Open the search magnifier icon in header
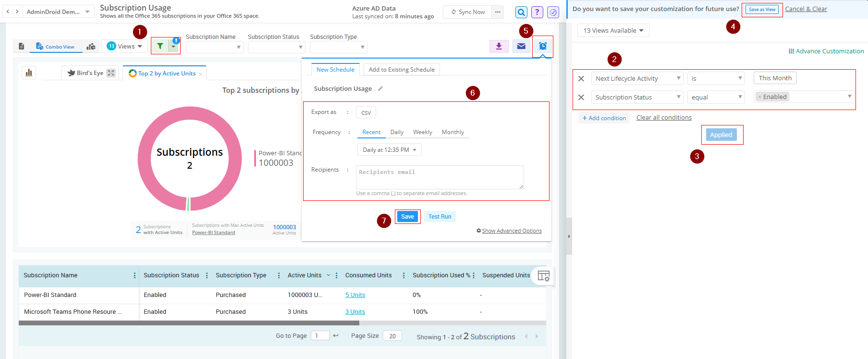Screen dimensions: 868x359 [x=521, y=12]
